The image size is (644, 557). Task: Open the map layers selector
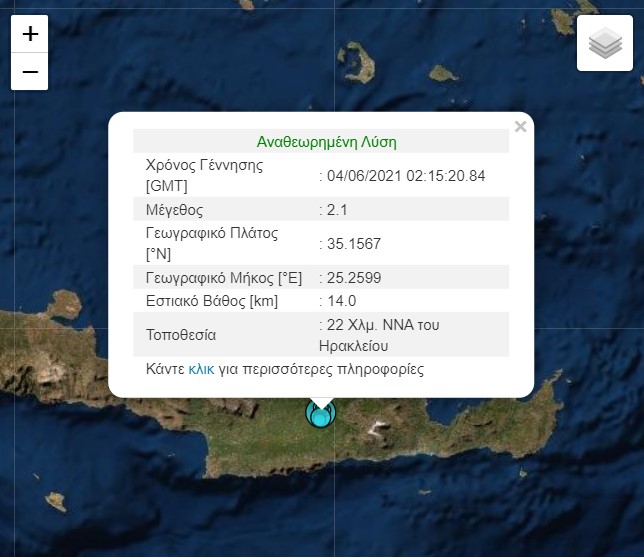[x=604, y=44]
